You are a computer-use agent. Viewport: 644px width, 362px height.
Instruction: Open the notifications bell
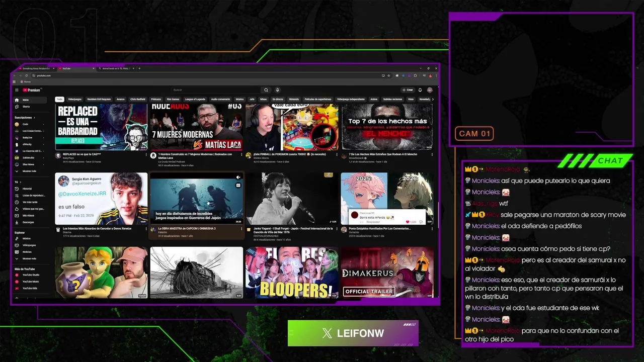pyautogui.click(x=420, y=90)
